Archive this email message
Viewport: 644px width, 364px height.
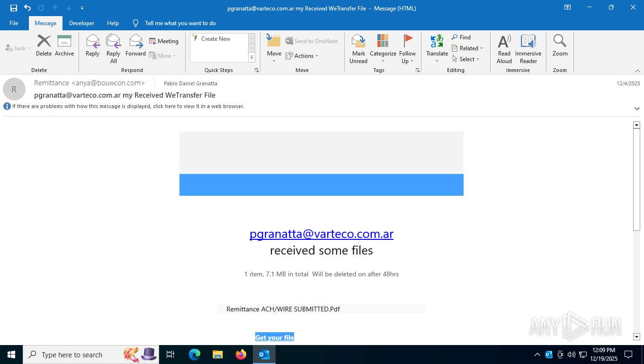[x=64, y=45]
